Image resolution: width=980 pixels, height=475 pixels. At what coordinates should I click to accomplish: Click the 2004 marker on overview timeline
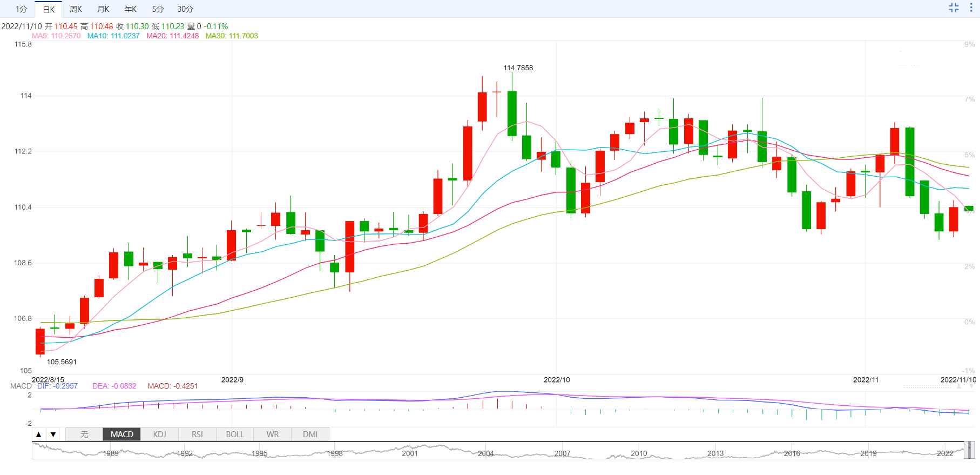(486, 454)
